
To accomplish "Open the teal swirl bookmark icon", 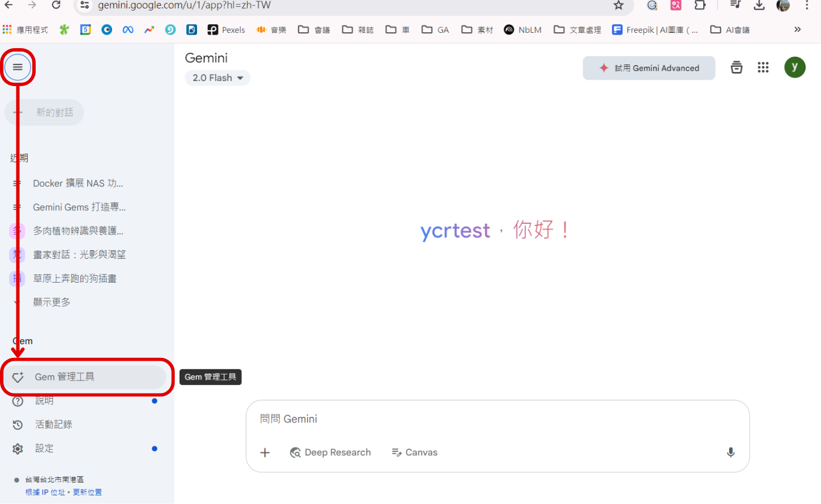I will pyautogui.click(x=170, y=29).
